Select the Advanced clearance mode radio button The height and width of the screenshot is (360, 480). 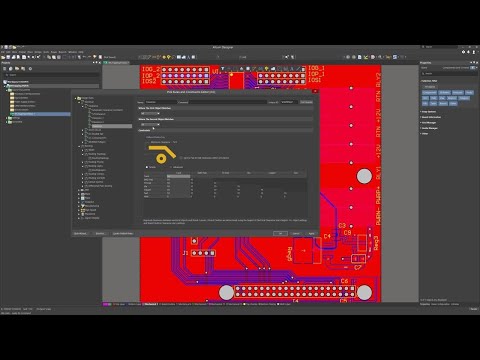pyautogui.click(x=171, y=167)
